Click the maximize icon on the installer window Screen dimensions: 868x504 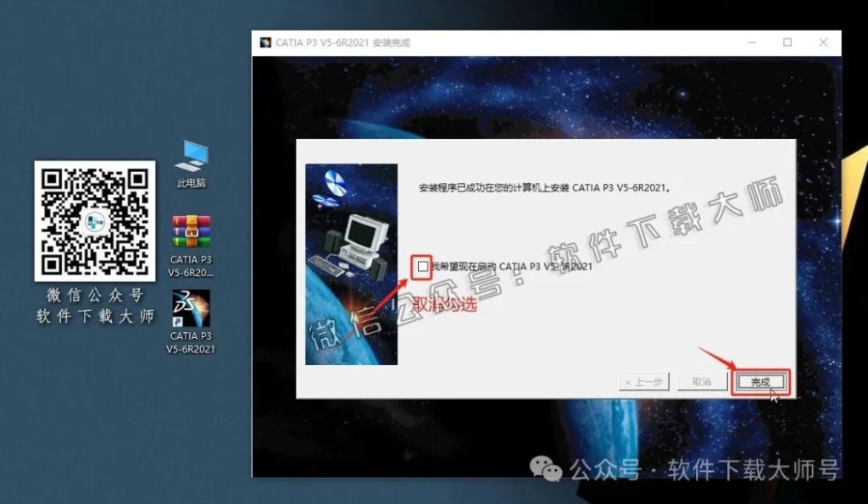[786, 41]
